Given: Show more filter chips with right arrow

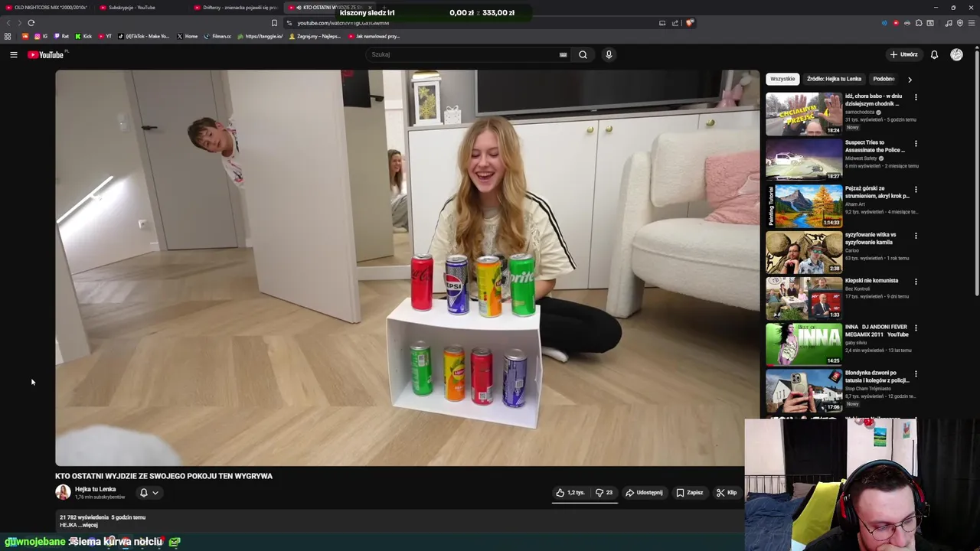Looking at the screenshot, I should tap(910, 79).
